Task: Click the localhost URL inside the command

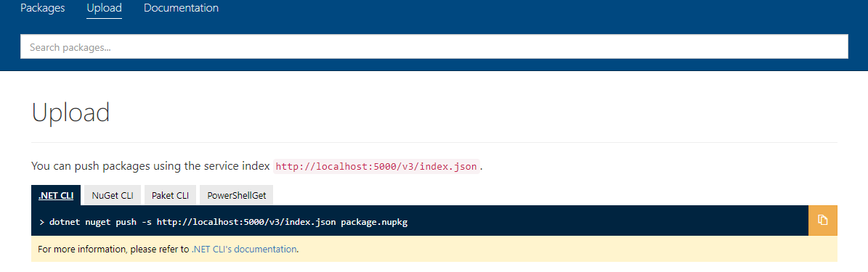Action: click(x=246, y=222)
